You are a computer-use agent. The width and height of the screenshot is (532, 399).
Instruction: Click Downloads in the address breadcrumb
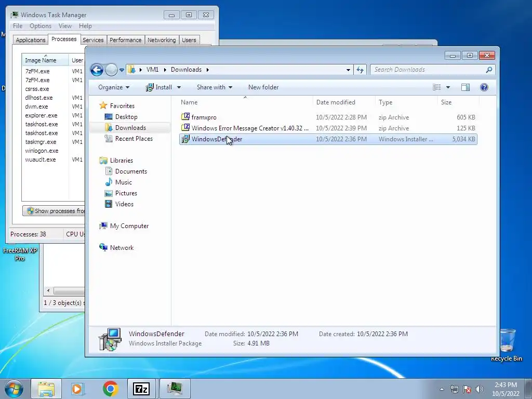pos(186,70)
